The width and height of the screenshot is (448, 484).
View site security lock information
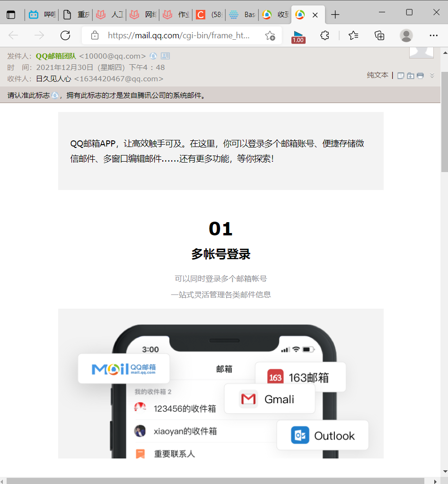[95, 35]
